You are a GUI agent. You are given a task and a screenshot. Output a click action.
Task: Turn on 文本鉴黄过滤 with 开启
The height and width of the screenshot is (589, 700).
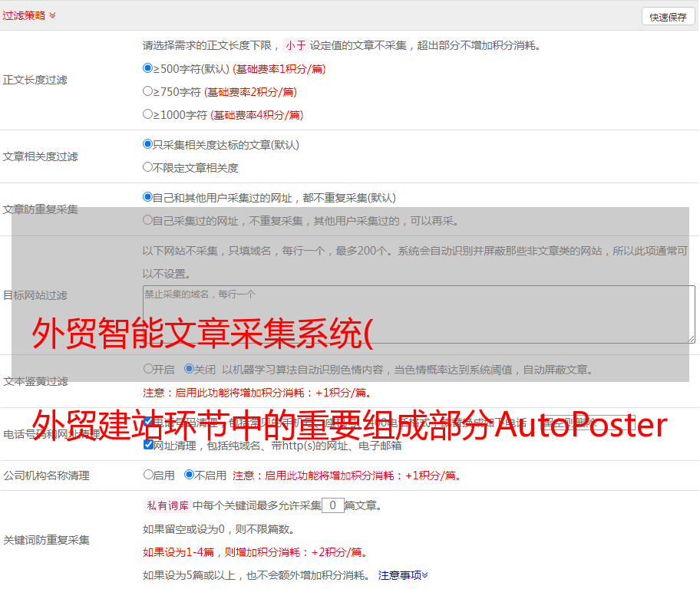pos(148,369)
